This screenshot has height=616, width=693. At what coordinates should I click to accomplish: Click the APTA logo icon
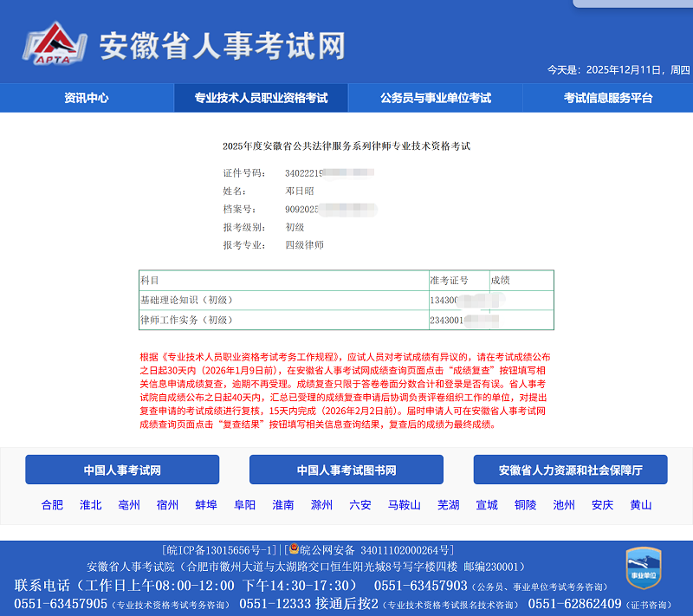click(55, 44)
